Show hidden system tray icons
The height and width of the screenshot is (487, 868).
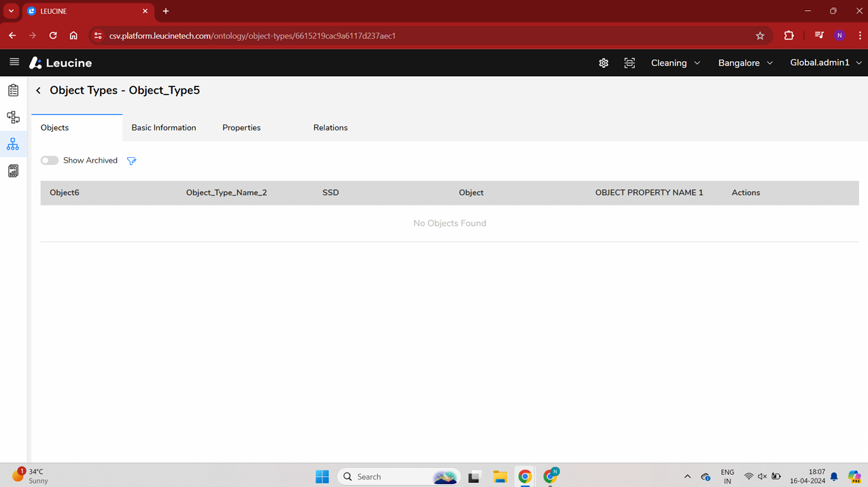(x=687, y=477)
